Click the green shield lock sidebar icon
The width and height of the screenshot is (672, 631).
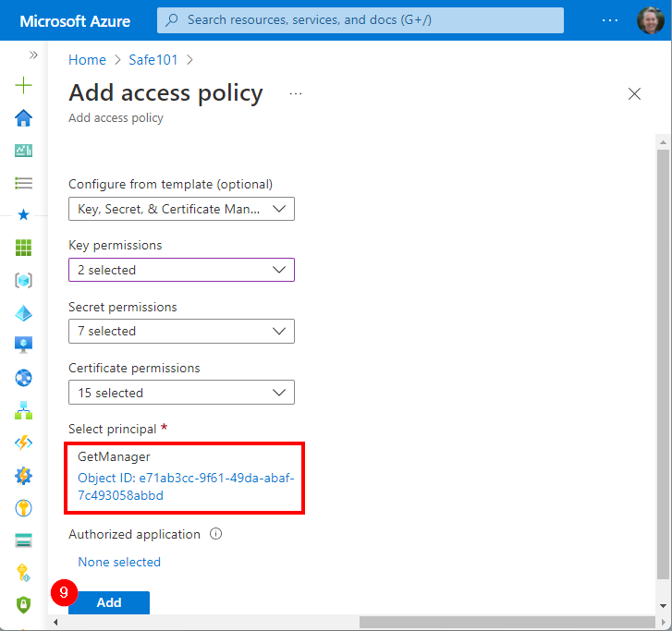24,604
